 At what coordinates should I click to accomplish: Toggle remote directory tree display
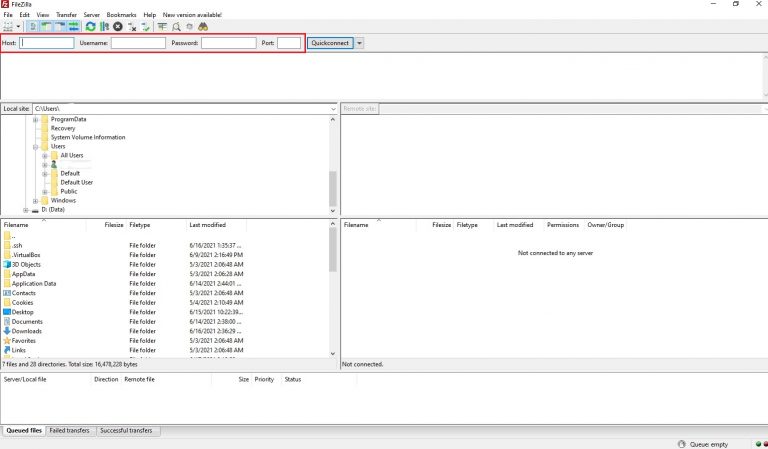[x=60, y=26]
